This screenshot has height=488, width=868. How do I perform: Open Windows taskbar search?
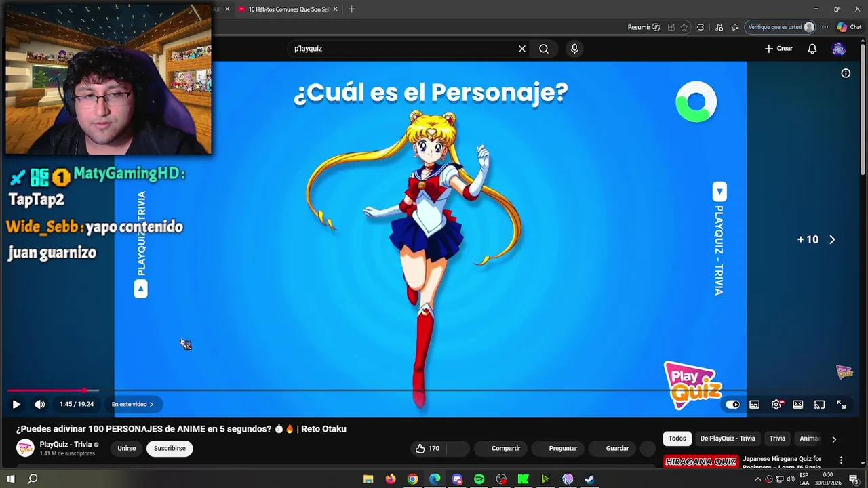(33, 479)
